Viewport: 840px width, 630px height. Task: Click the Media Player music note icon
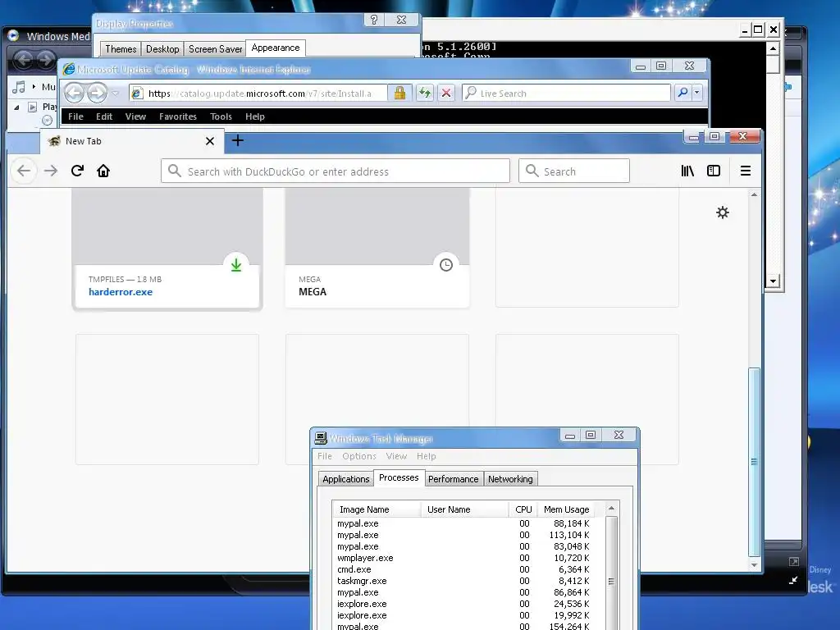pyautogui.click(x=20, y=86)
